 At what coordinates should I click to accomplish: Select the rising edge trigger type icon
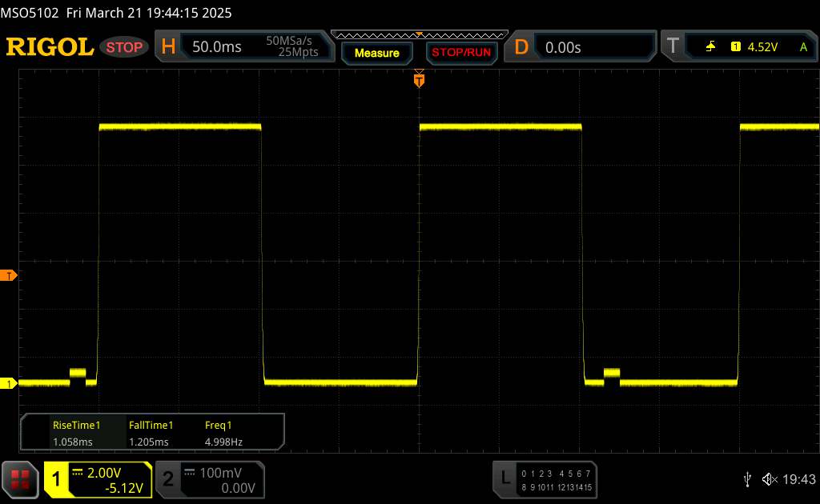[x=711, y=47]
